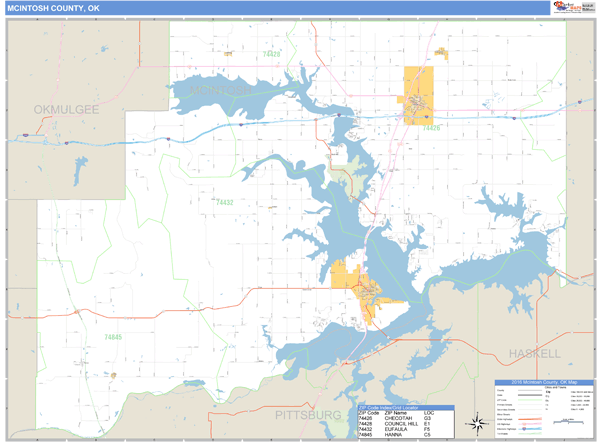Viewport: 600px width, 442px height.
Task: Click the small orange town near 74428
Action: click(228, 54)
